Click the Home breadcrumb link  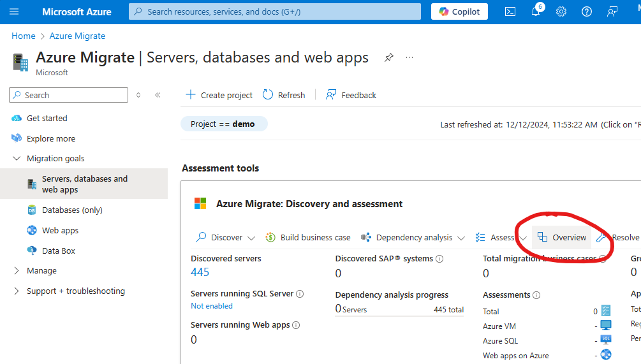coord(24,36)
